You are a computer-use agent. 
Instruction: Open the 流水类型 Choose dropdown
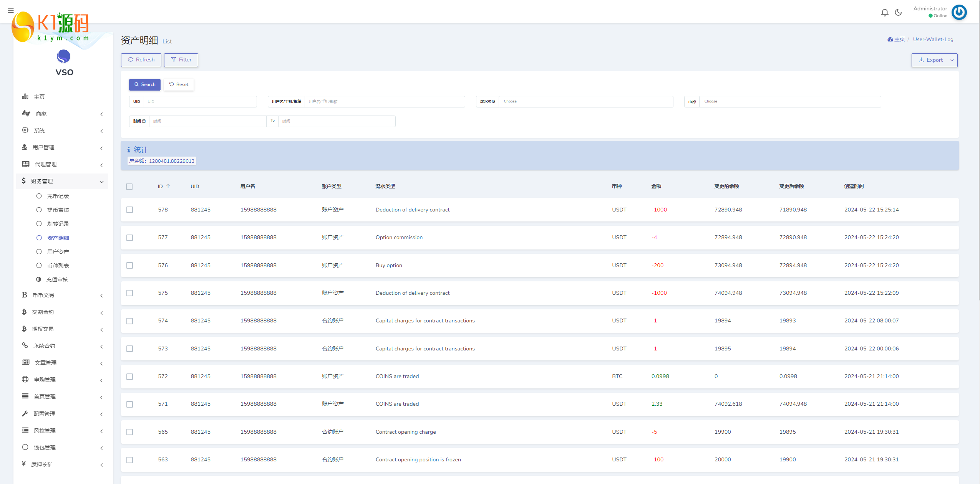pyautogui.click(x=585, y=102)
